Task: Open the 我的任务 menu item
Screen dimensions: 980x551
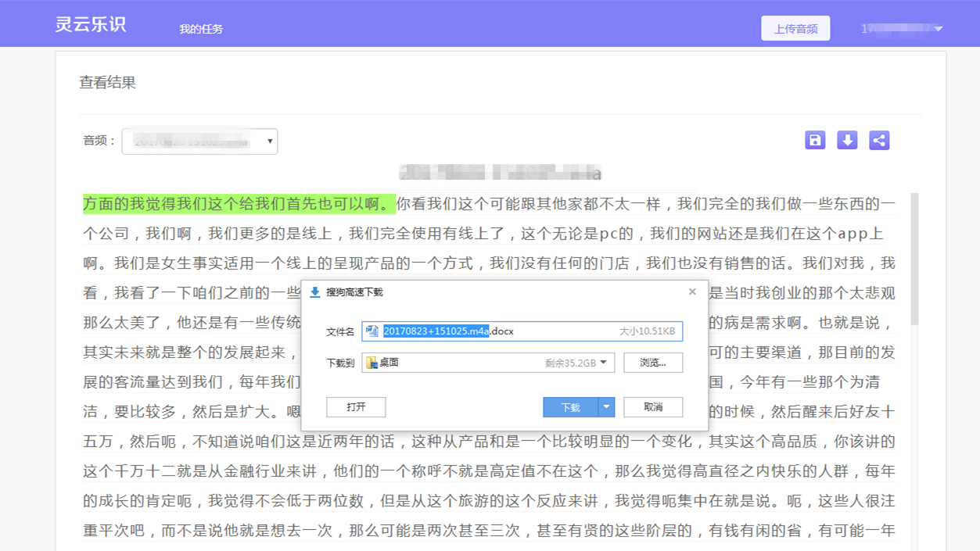Action: click(x=201, y=29)
